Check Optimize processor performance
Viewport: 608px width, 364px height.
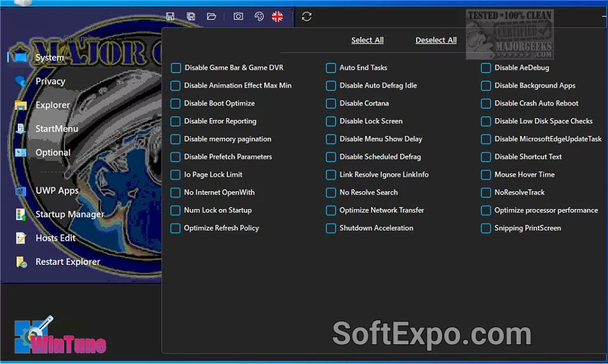click(486, 210)
